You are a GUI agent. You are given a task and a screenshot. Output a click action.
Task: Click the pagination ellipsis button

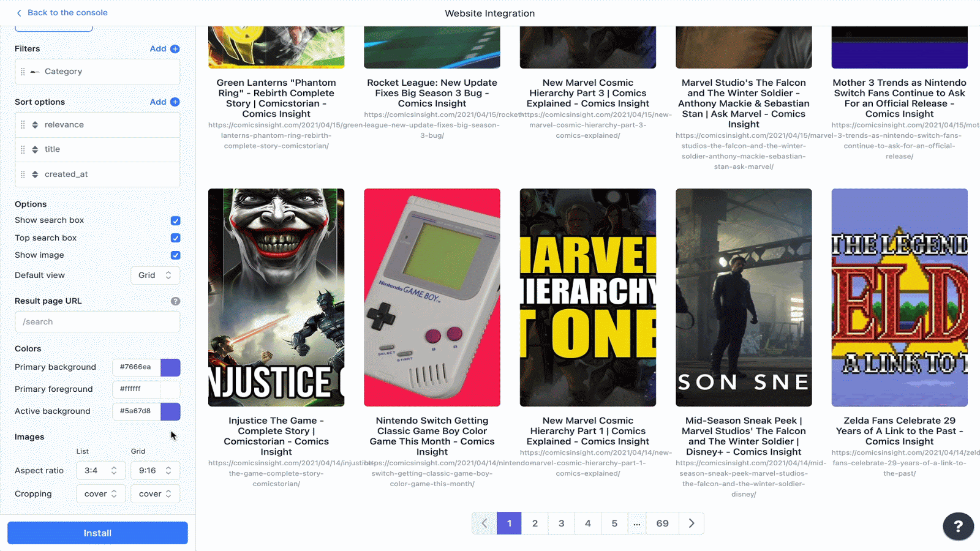coord(637,523)
